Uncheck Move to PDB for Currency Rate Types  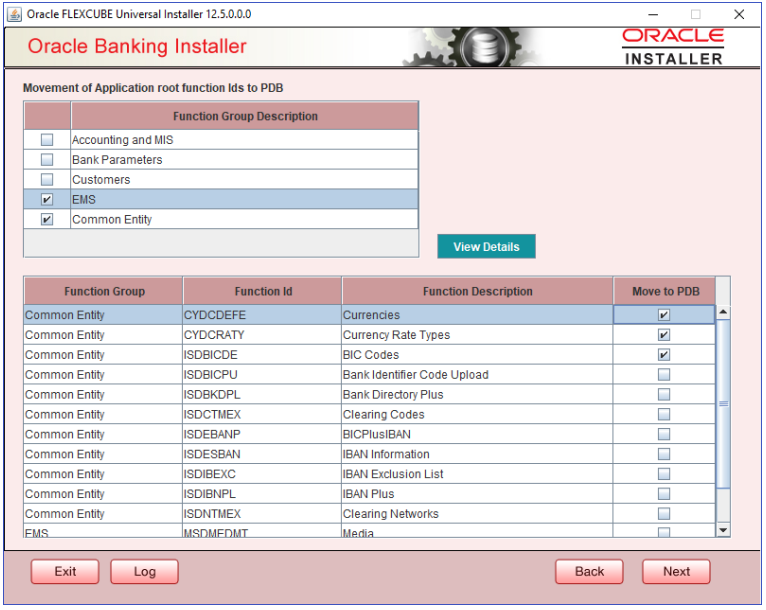[663, 335]
